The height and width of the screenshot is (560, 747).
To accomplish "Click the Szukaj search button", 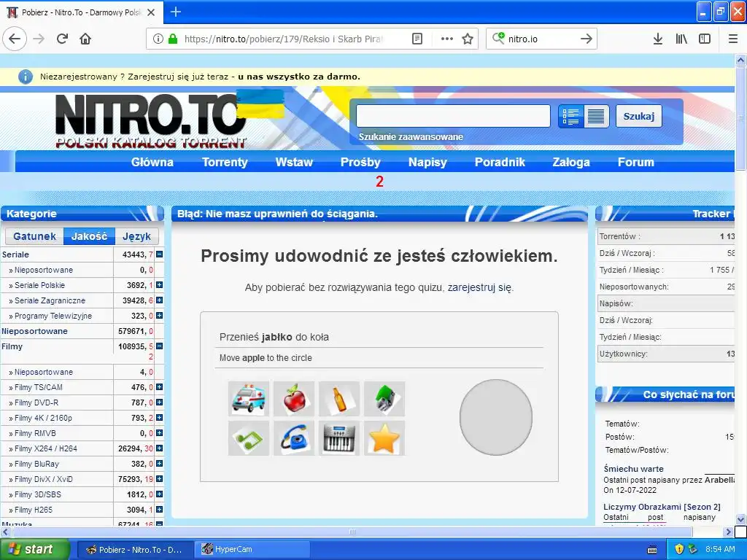I will (x=639, y=116).
